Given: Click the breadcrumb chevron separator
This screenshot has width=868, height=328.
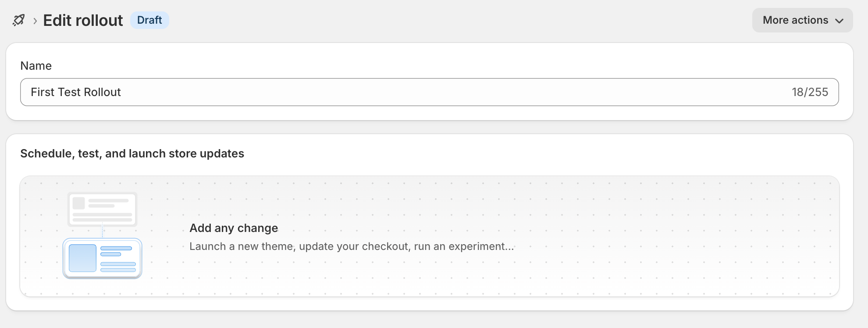Looking at the screenshot, I should pyautogui.click(x=35, y=21).
